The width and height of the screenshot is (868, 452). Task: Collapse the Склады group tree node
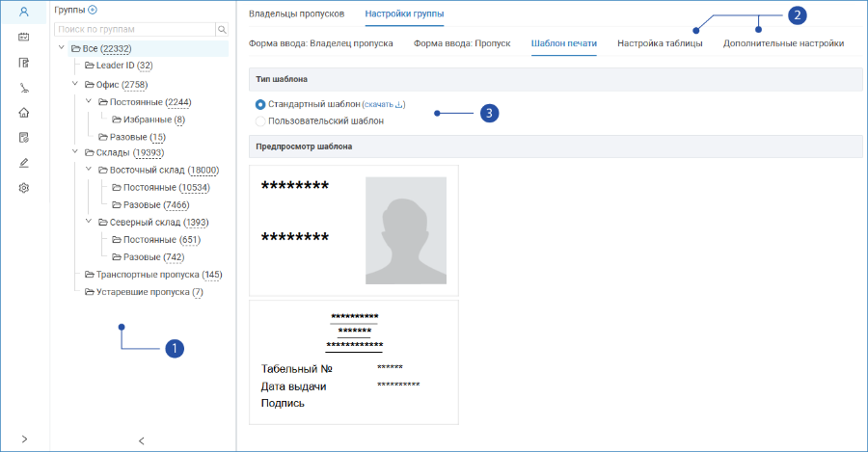pos(74,151)
